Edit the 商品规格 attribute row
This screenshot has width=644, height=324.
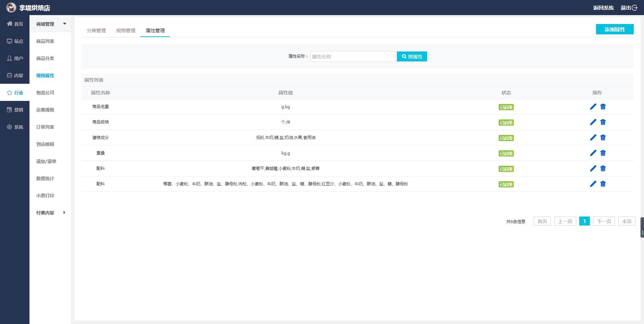(x=593, y=122)
